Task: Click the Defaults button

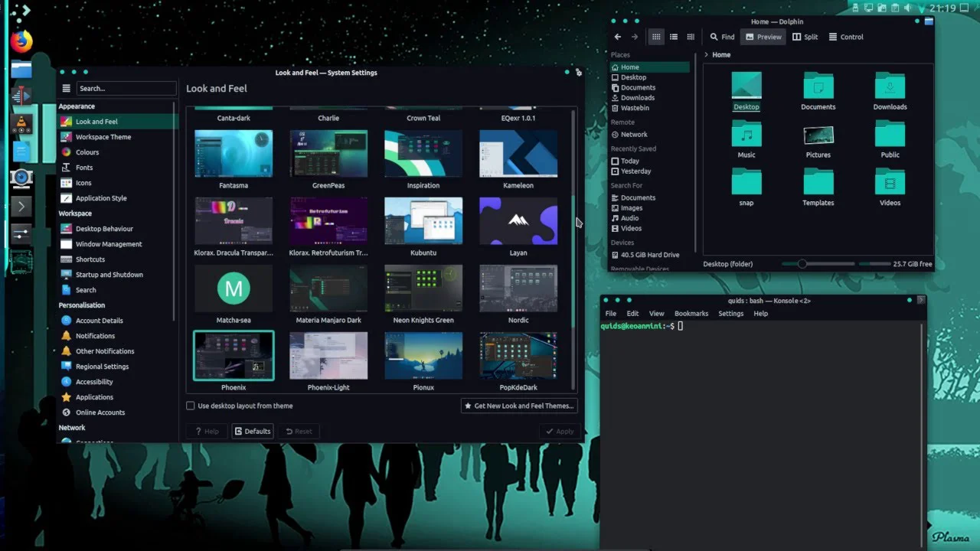Action: 253,431
